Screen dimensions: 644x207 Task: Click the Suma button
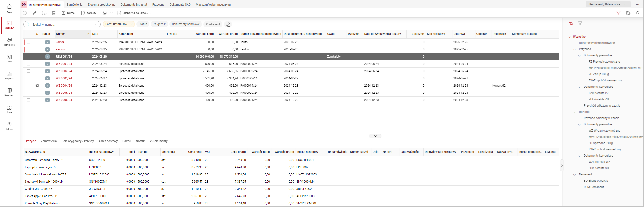68,13
